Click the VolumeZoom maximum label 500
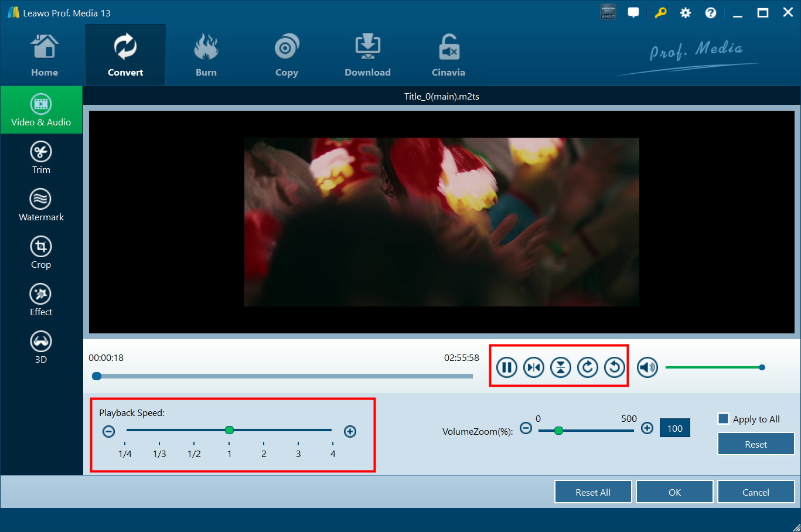801x532 pixels. click(x=629, y=418)
